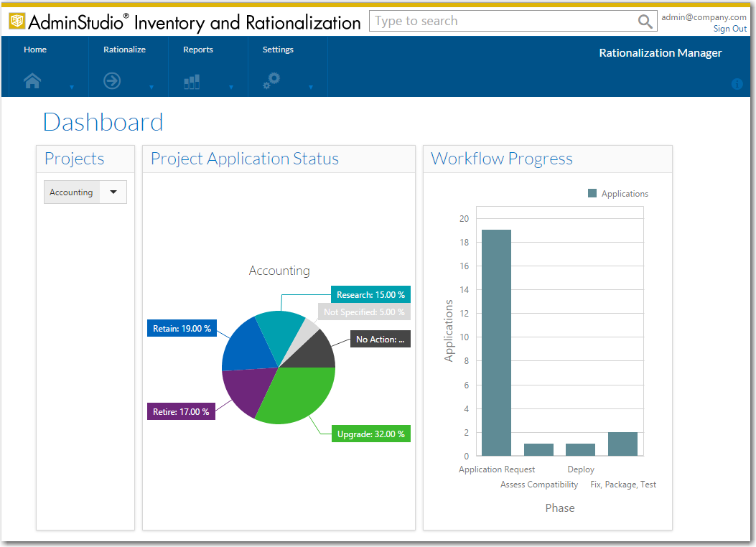Click the AdminStudio shield logo icon
Image resolution: width=756 pixels, height=547 pixels.
17,21
